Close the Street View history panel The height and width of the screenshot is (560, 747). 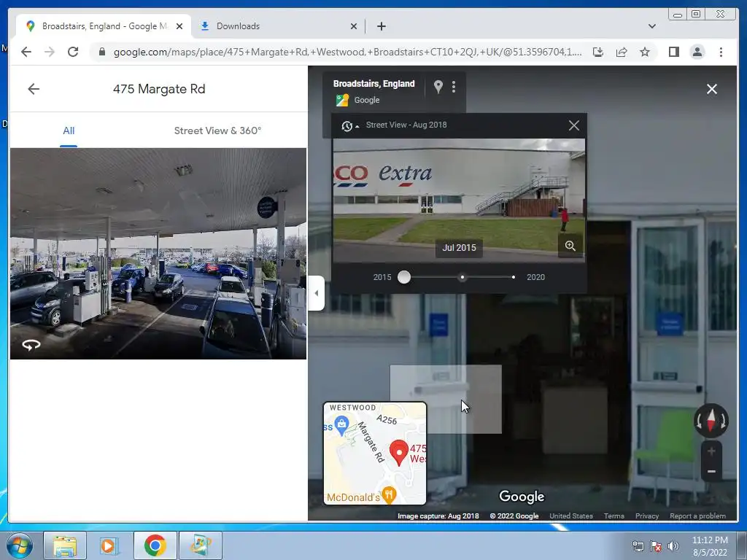coord(573,125)
